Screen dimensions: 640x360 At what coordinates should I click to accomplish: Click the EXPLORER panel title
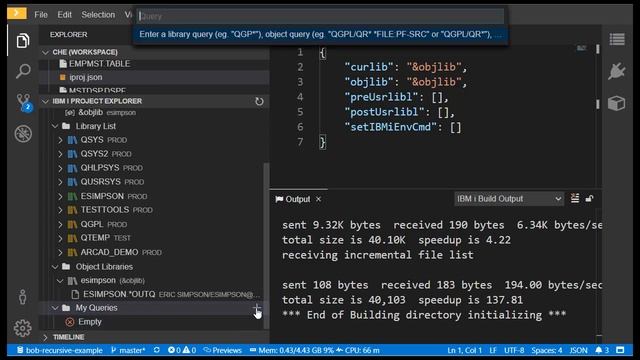(x=69, y=35)
